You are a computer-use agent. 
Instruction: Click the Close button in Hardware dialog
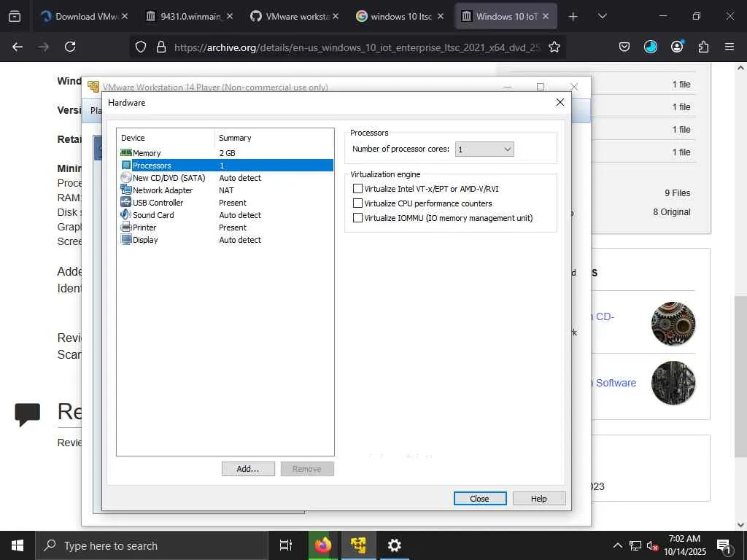(480, 498)
